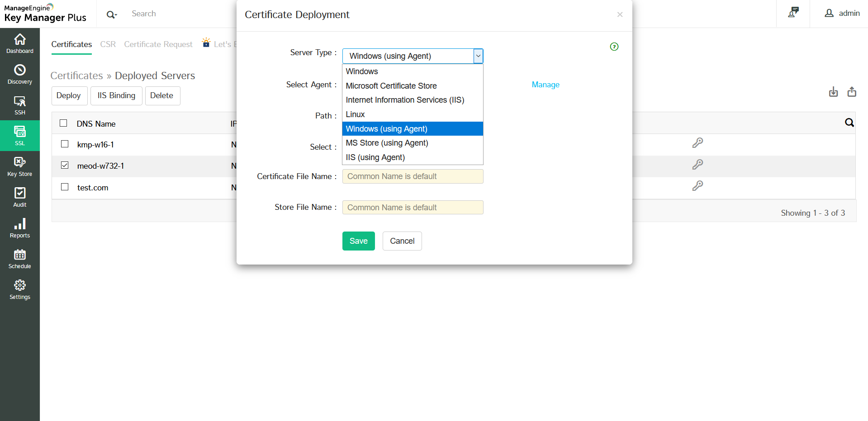868x421 pixels.
Task: Open the Certificate Request tab
Action: point(158,44)
